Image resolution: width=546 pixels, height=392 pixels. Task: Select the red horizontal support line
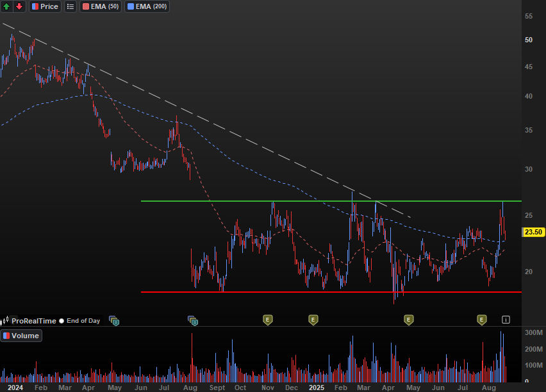point(331,292)
